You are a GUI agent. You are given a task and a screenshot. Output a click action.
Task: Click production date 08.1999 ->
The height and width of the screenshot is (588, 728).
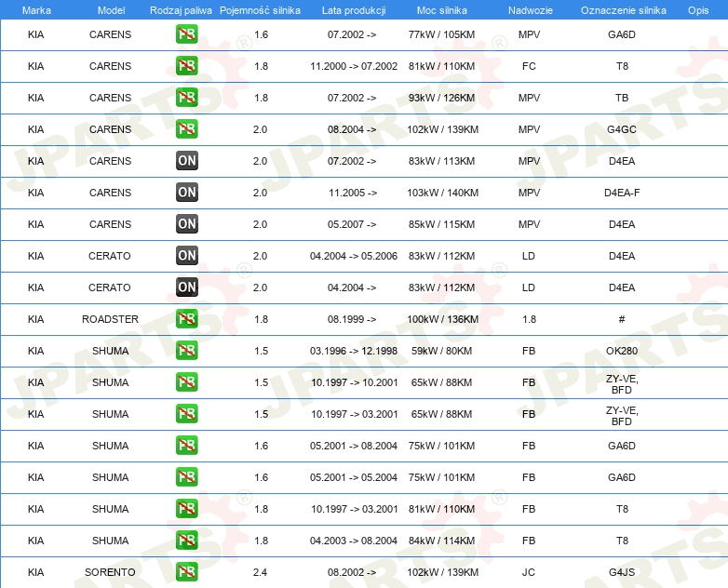pos(352,319)
